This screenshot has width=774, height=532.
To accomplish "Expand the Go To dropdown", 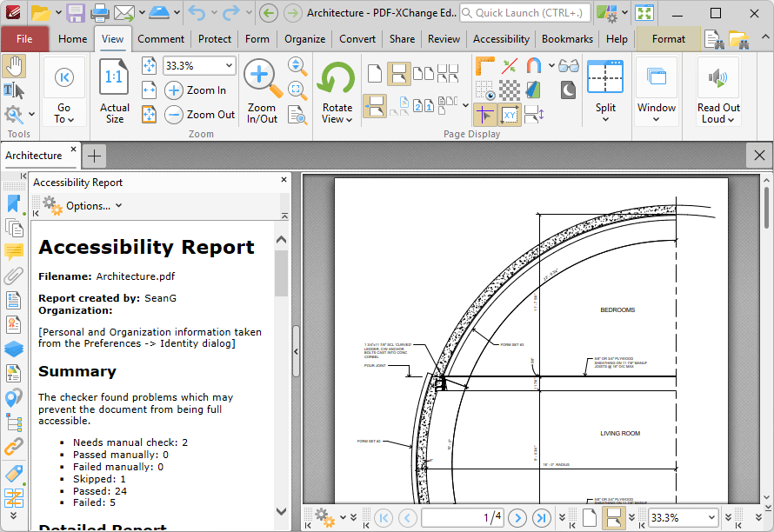I will coord(64,91).
